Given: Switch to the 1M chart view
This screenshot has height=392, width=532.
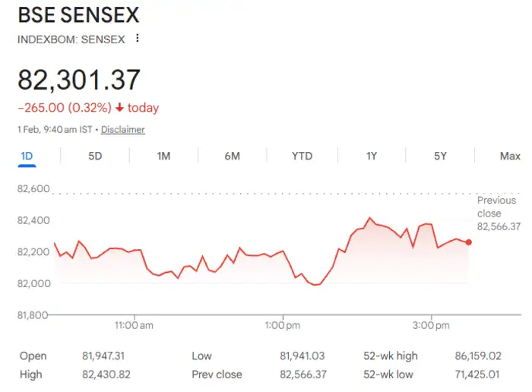Looking at the screenshot, I should (163, 156).
